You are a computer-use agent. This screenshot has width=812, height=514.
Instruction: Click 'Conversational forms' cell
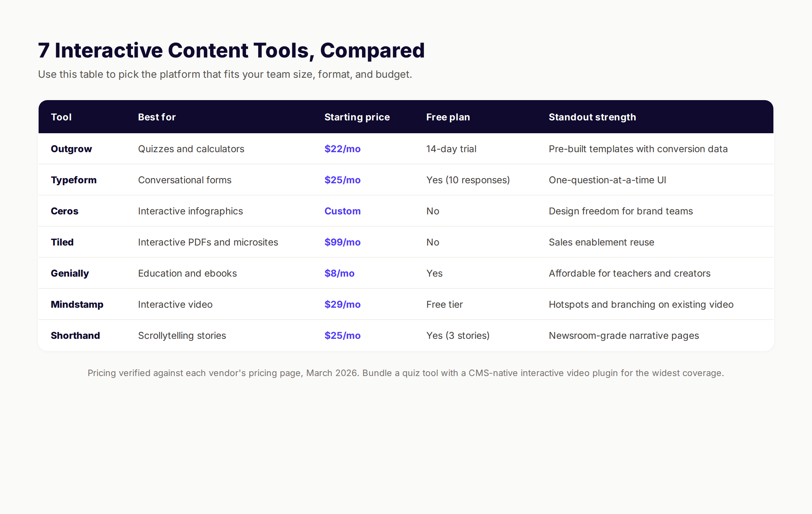(185, 180)
